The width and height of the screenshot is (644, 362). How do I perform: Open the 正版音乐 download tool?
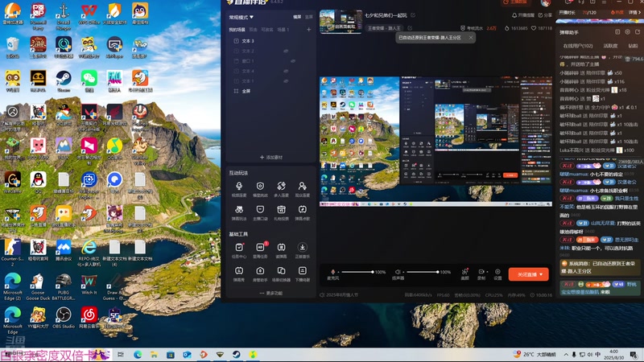pos(302,250)
